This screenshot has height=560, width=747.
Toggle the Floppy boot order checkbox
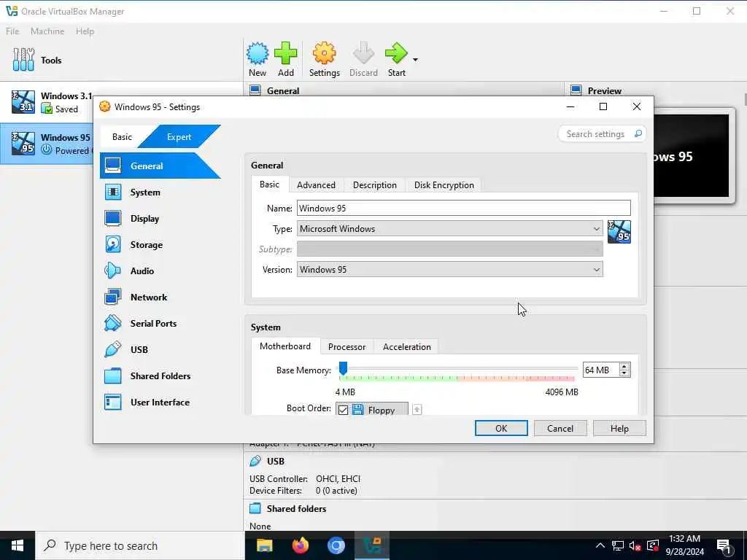point(343,410)
